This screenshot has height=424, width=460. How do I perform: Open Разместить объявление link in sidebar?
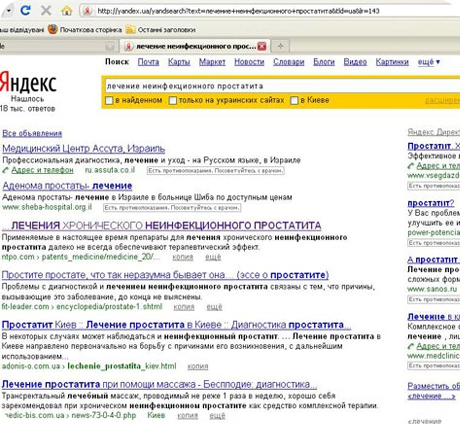click(433, 386)
